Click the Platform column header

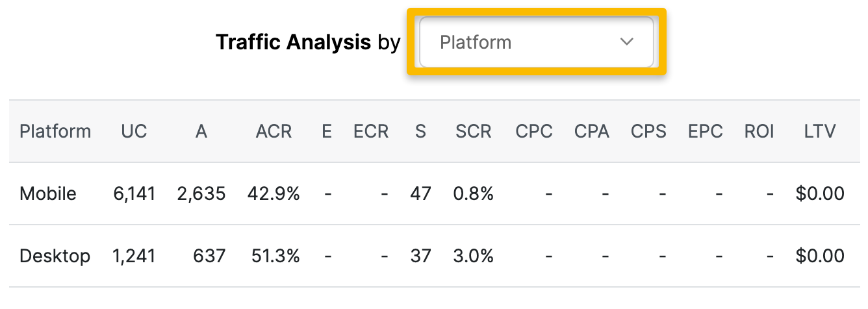click(55, 131)
